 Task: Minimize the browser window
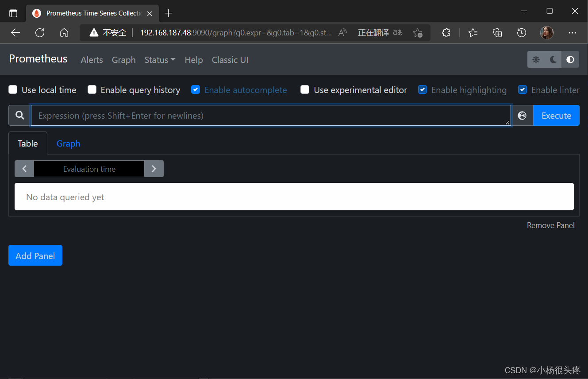click(524, 11)
